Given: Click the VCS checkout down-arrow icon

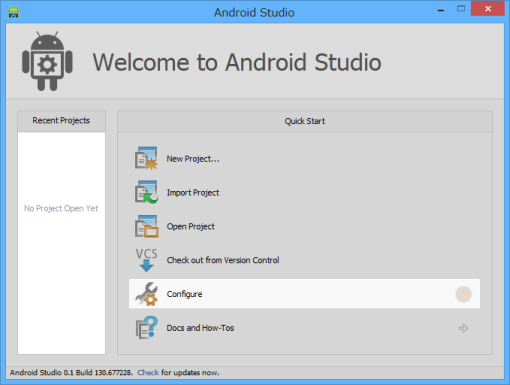Looking at the screenshot, I should (146, 260).
